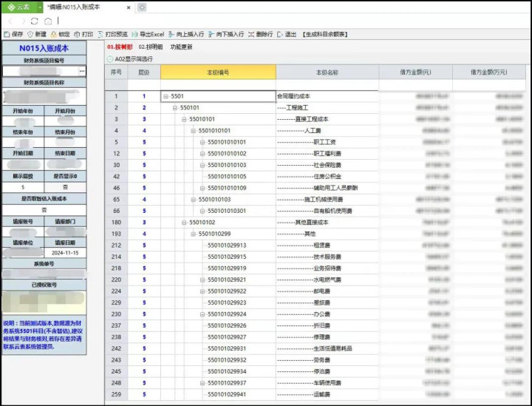Collapse the 550101 tree node
This screenshot has width=532, height=406.
click(175, 108)
